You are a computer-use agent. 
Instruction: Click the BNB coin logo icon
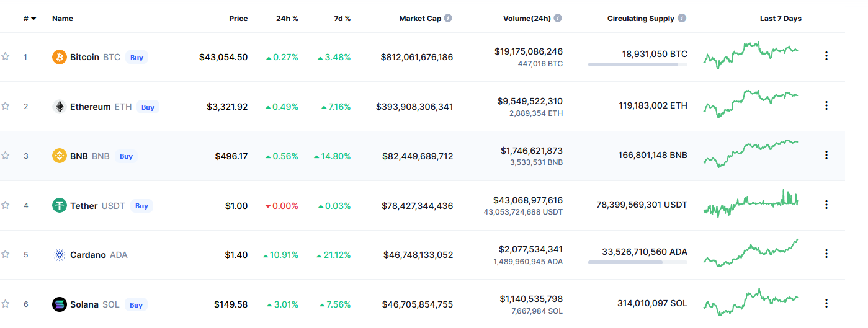(x=60, y=156)
